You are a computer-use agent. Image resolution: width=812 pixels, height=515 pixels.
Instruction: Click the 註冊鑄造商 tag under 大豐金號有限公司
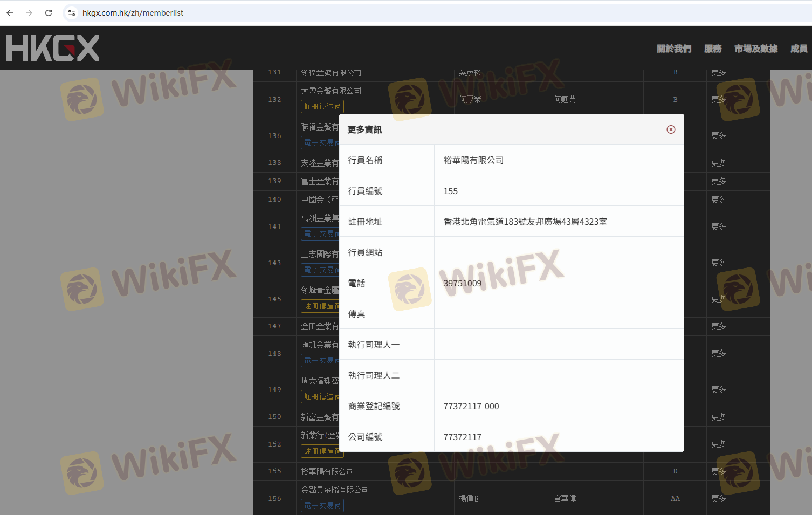click(x=322, y=107)
